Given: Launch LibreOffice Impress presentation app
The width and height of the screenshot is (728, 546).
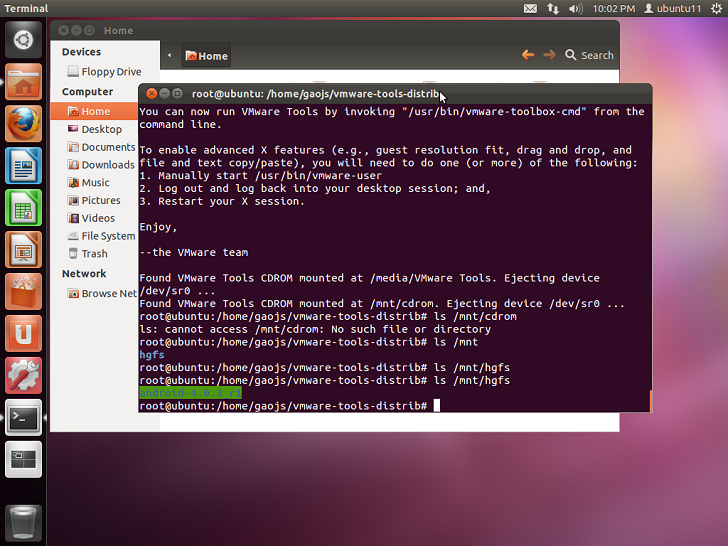Looking at the screenshot, I should pos(23,250).
